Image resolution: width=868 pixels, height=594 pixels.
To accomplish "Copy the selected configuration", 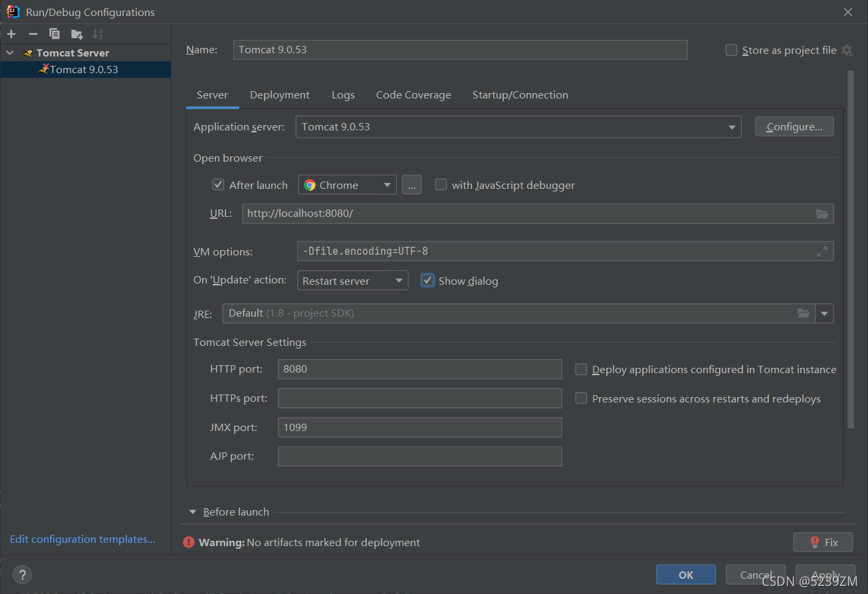I will click(54, 34).
